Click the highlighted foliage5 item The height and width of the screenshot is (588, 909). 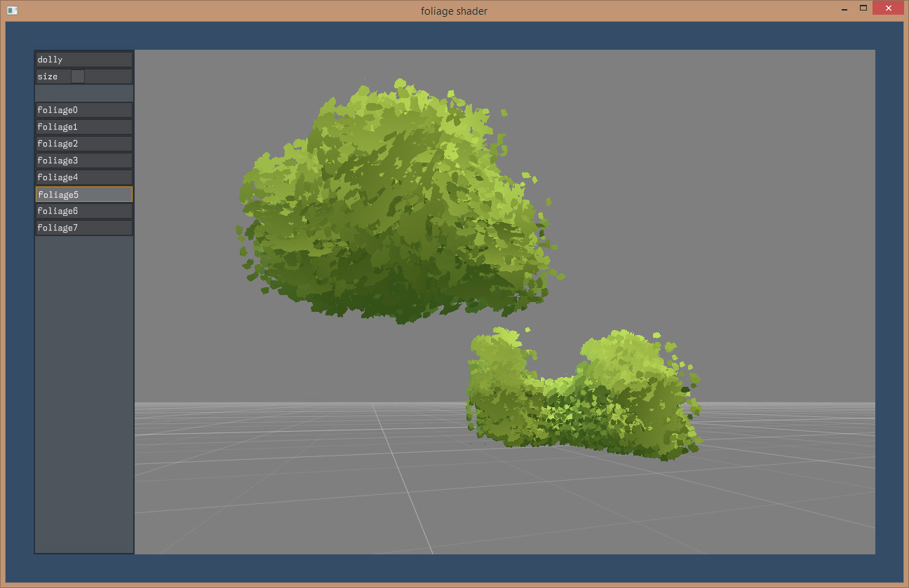83,194
